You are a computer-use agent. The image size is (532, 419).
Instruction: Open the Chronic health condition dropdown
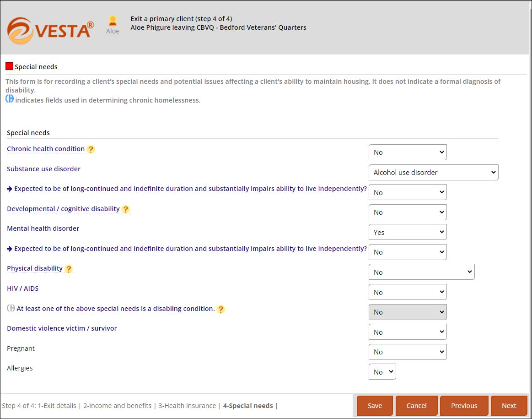tap(408, 152)
